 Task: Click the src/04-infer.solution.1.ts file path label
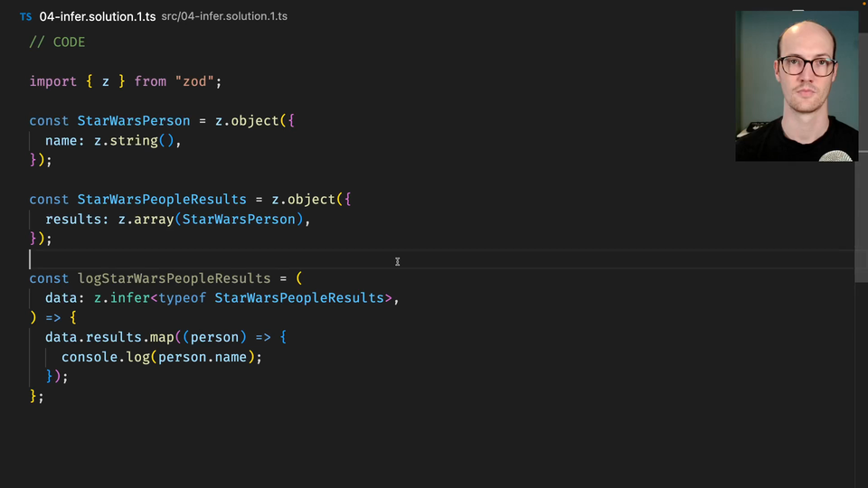click(224, 16)
